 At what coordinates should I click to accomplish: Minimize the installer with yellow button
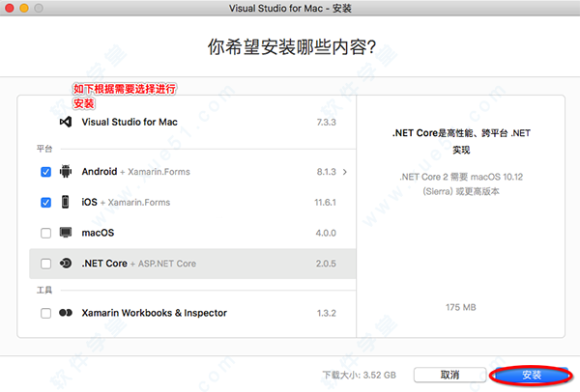(24, 8)
